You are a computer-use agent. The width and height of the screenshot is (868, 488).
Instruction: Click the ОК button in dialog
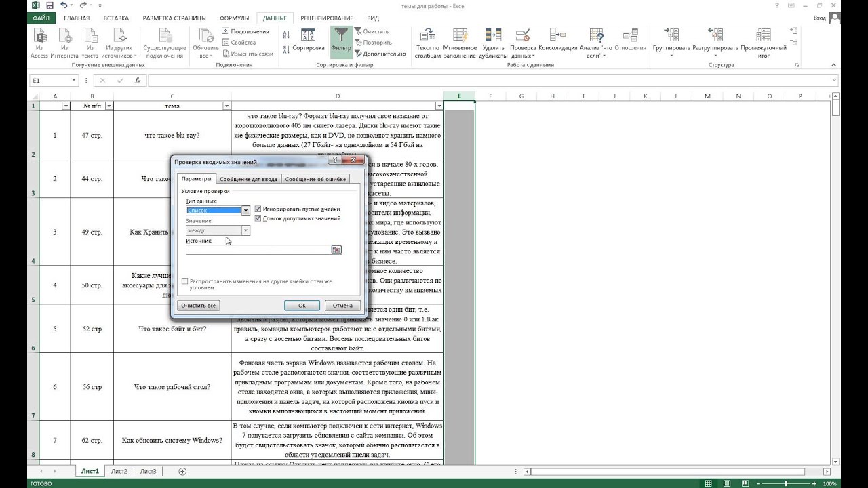(x=302, y=306)
